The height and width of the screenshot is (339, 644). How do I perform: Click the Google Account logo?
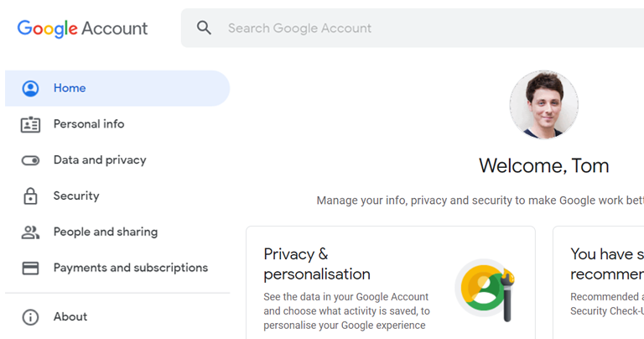pyautogui.click(x=82, y=29)
